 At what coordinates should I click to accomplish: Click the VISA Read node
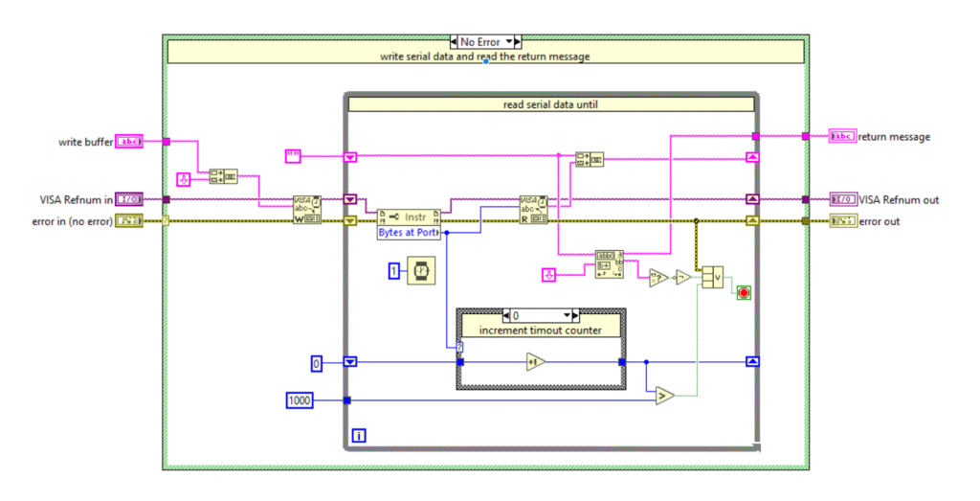pyautogui.click(x=533, y=210)
